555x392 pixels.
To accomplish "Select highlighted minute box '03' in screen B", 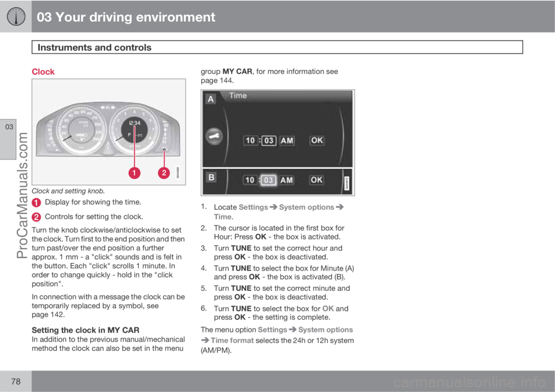I will coord(268,180).
